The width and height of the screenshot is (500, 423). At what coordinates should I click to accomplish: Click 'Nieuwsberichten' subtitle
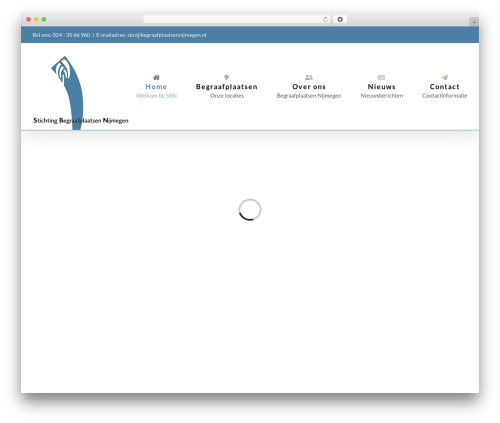coord(382,96)
